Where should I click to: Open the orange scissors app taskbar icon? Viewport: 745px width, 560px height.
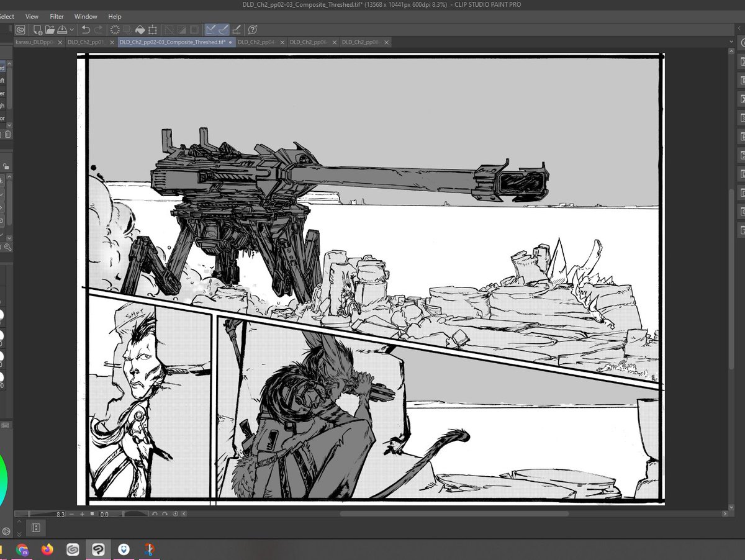[x=150, y=549]
